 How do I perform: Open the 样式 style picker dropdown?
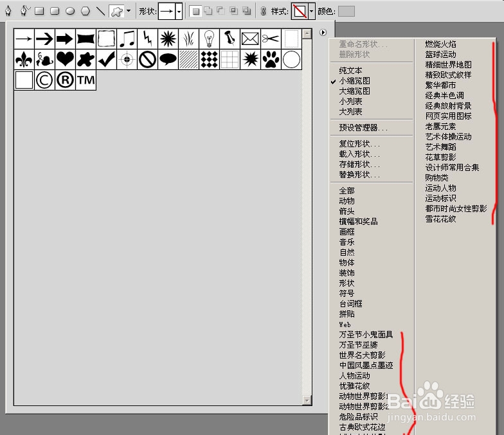311,12
